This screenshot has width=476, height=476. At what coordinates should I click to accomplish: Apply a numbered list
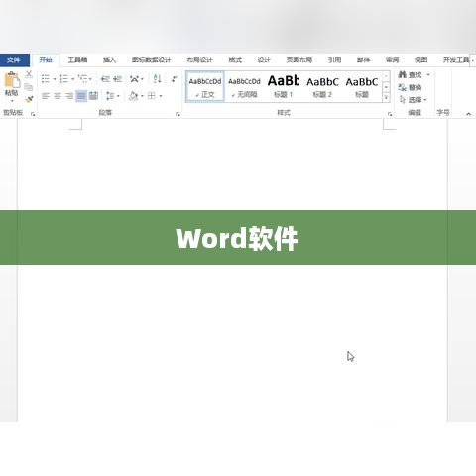(x=63, y=79)
